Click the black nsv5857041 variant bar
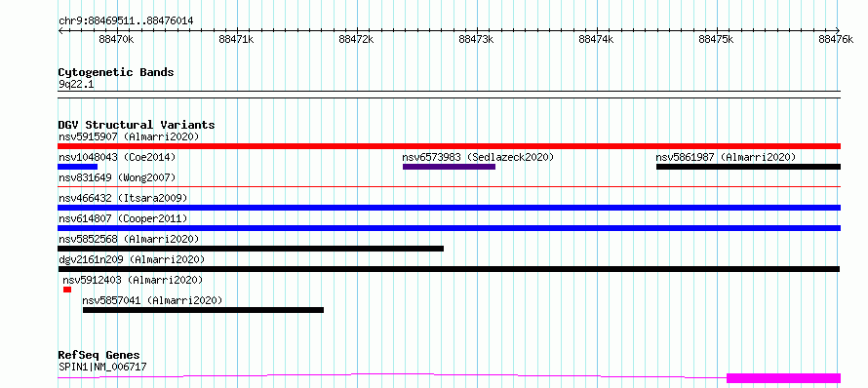Viewport: 868px width, 388px height. (x=203, y=310)
